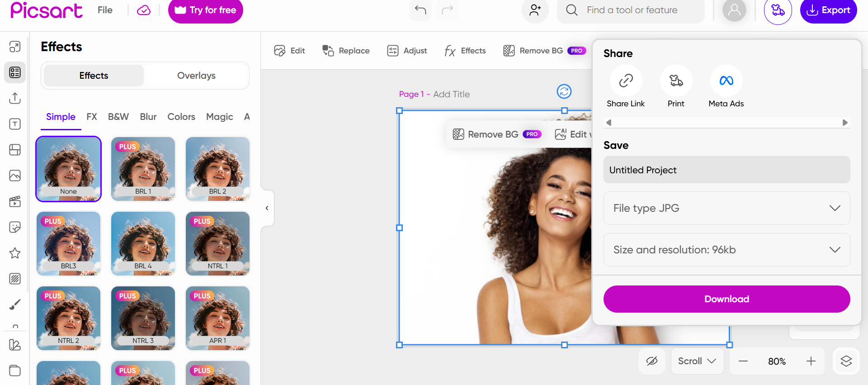This screenshot has width=868, height=385.
Task: Click the cloud sync status icon
Action: click(144, 10)
